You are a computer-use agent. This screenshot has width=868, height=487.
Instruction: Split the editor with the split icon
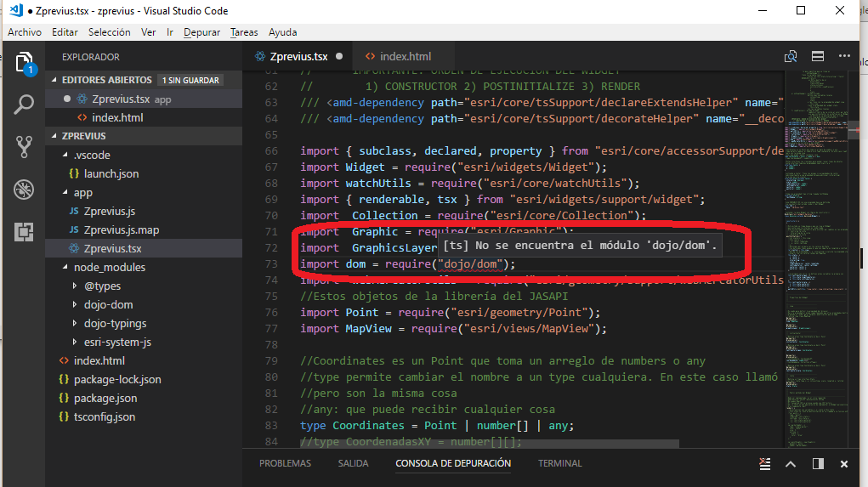pyautogui.click(x=818, y=56)
